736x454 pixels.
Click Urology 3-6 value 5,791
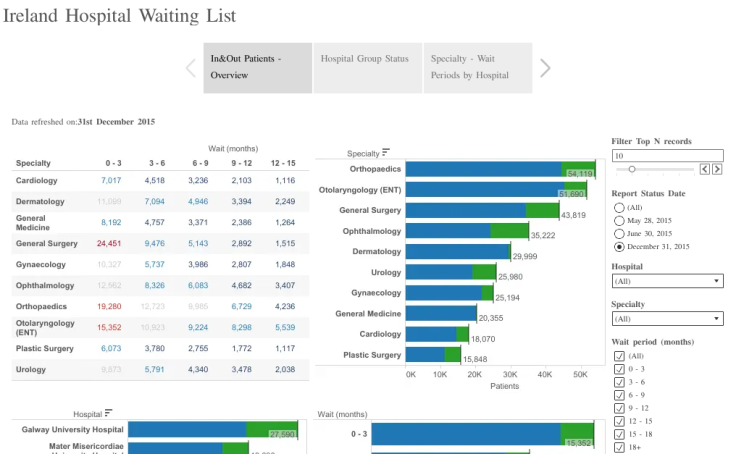pyautogui.click(x=154, y=369)
